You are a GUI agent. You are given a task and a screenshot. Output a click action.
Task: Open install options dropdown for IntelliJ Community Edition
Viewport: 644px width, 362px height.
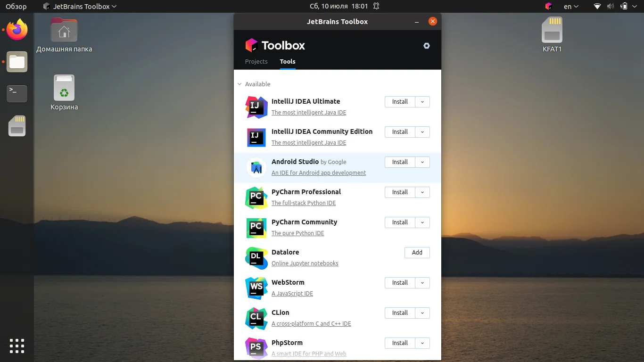click(x=422, y=132)
